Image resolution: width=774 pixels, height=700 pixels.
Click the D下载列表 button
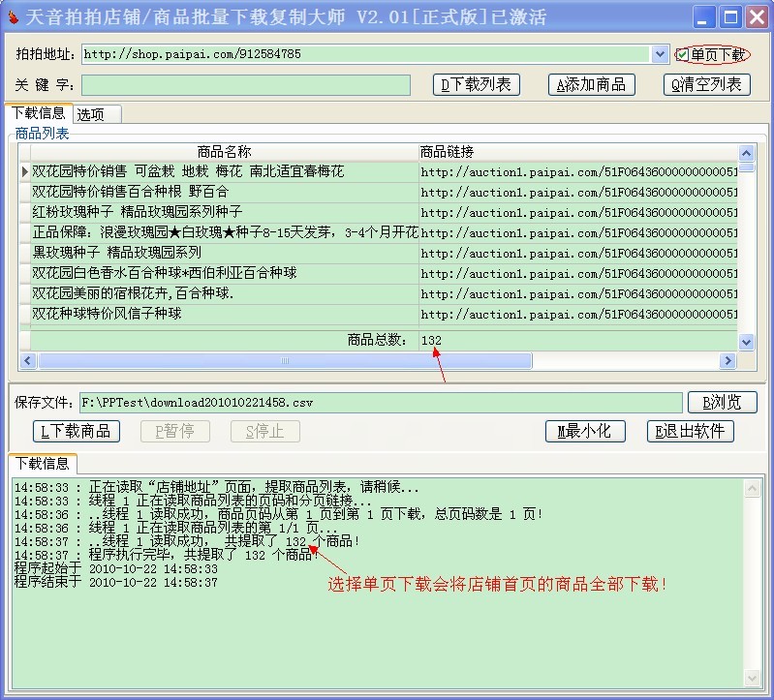tap(476, 85)
